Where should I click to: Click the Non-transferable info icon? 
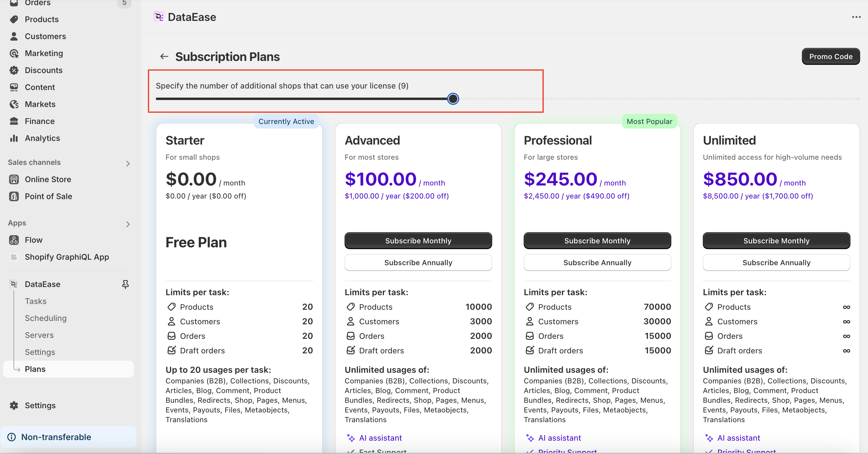coord(12,437)
